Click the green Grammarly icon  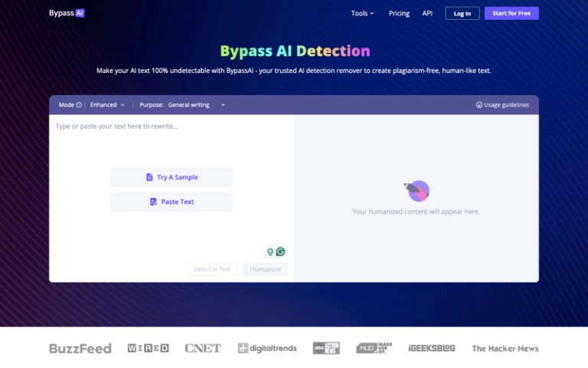tap(281, 251)
